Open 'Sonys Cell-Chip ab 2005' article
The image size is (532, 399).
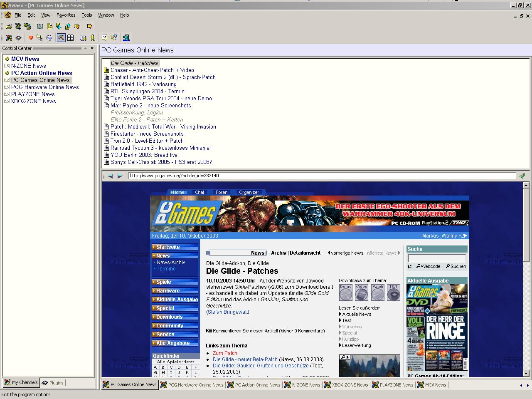point(161,162)
